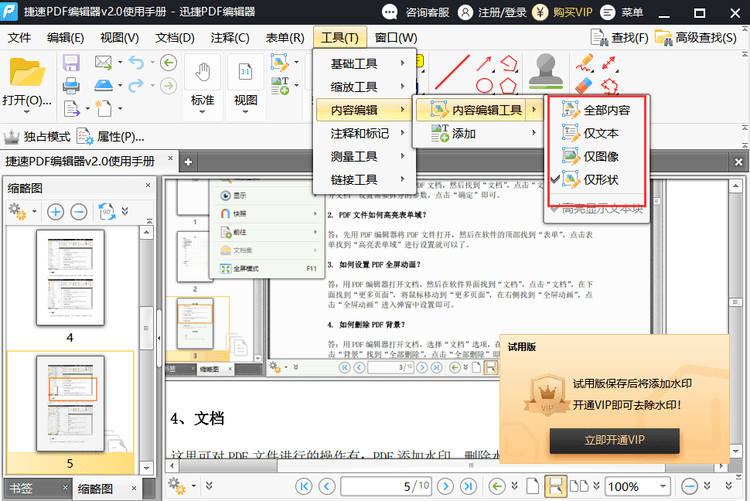750x501 pixels.
Task: Open 高级查找(S) advanced search
Action: 695,37
